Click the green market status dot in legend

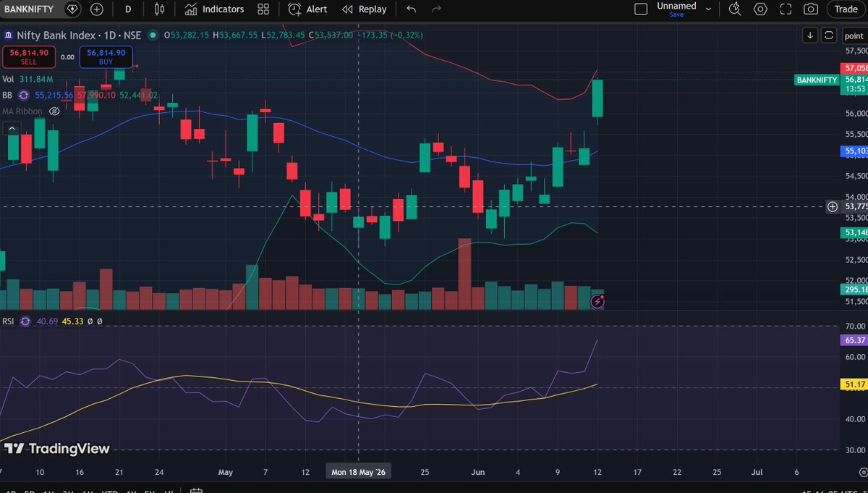[x=153, y=35]
